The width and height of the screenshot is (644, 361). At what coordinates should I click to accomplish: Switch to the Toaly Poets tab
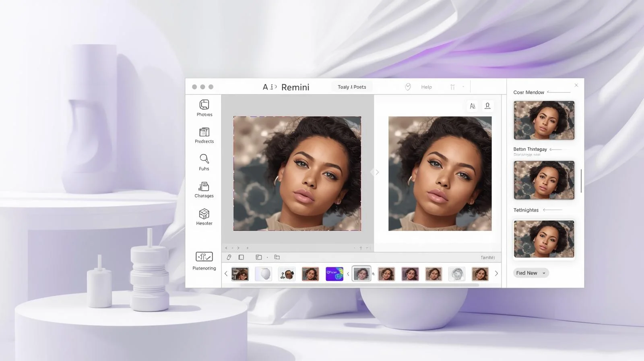[x=352, y=87]
